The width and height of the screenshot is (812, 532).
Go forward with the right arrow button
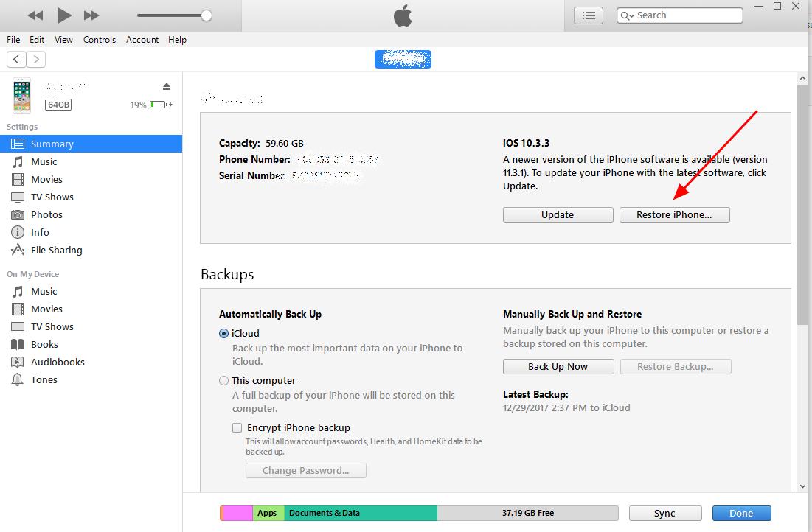tap(35, 60)
